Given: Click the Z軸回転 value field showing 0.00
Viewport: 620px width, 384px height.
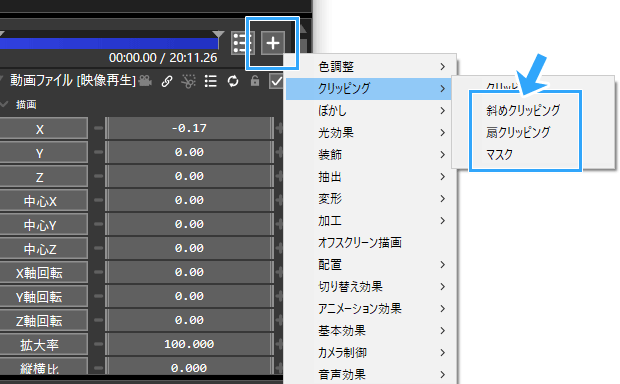Looking at the screenshot, I should [189, 320].
